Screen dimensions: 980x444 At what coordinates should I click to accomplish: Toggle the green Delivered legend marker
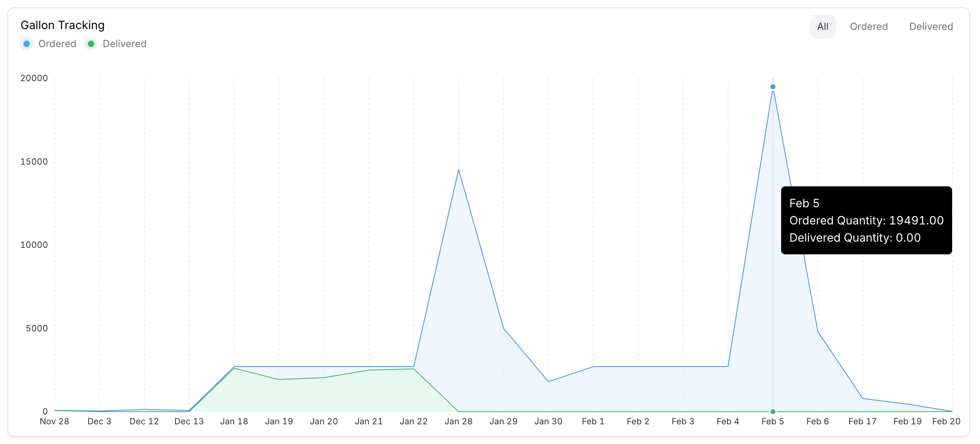coord(91,43)
